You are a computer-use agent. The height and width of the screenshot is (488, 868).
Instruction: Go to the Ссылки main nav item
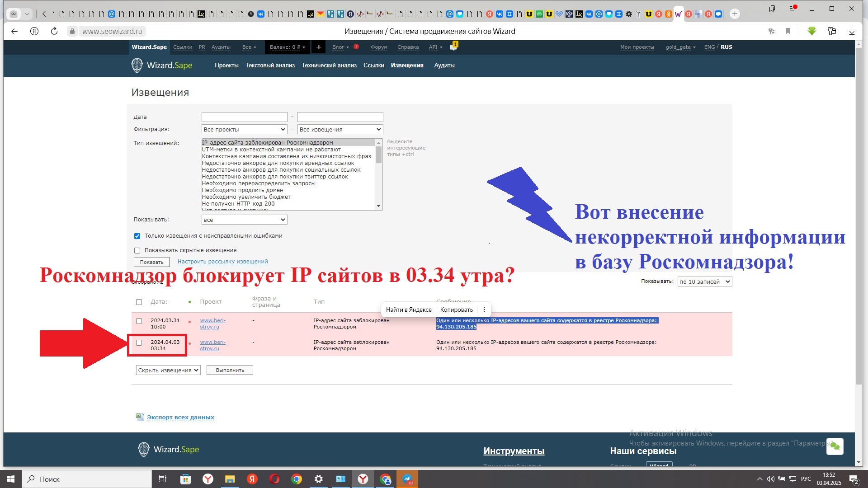pyautogui.click(x=373, y=66)
